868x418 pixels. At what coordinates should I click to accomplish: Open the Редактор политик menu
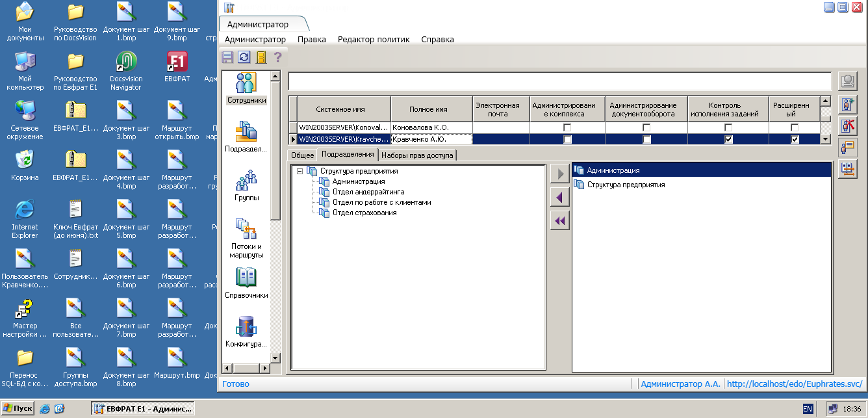tap(374, 39)
